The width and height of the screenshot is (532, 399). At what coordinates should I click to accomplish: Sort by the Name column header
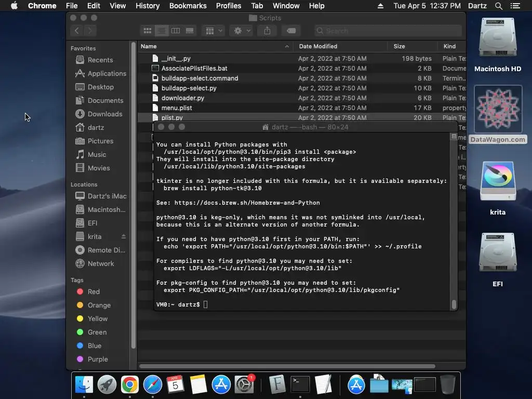pos(215,46)
